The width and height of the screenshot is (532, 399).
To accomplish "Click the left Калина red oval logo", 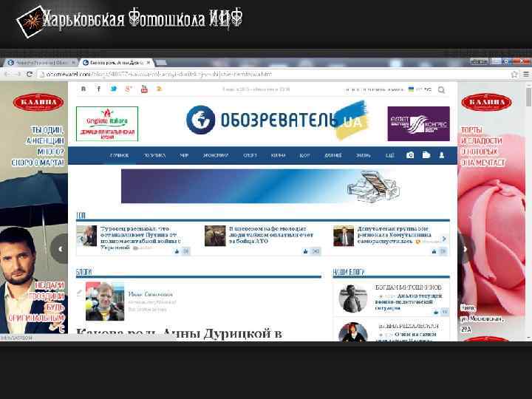I will (38, 102).
